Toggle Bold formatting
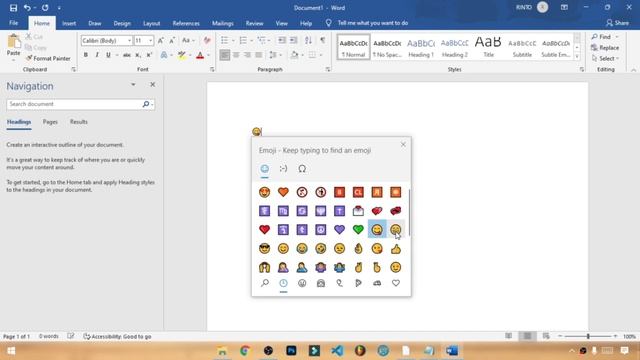The width and height of the screenshot is (640, 360). point(86,55)
